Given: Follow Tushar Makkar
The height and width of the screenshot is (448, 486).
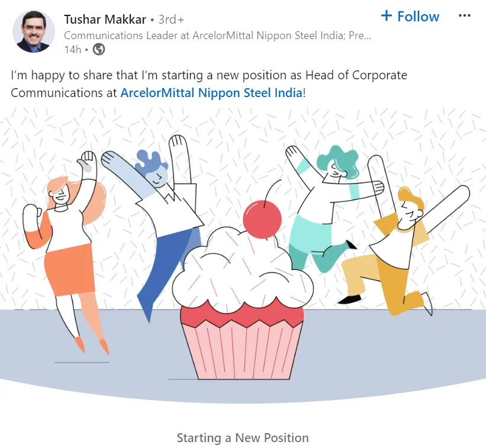Looking at the screenshot, I should 410,16.
